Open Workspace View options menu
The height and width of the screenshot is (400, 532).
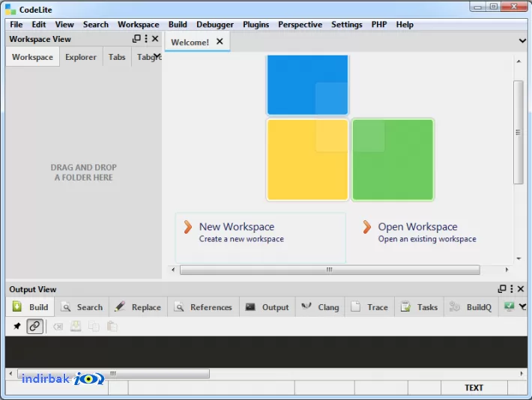[x=146, y=39]
